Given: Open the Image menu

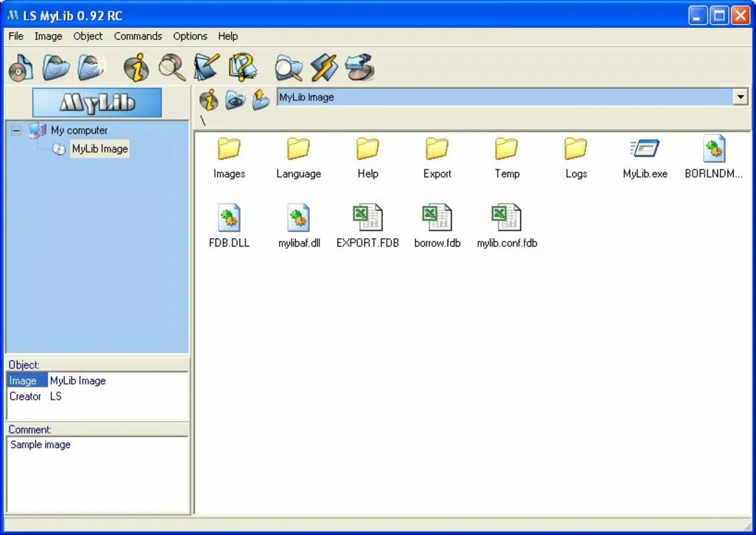Looking at the screenshot, I should (x=48, y=36).
